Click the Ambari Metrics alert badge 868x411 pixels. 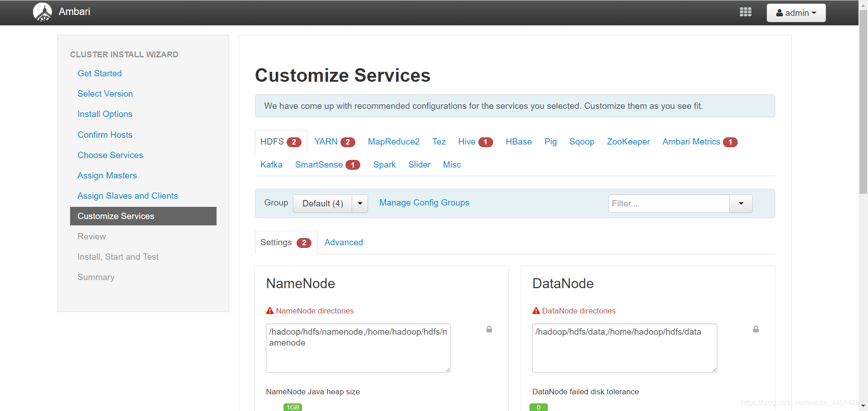tap(730, 142)
